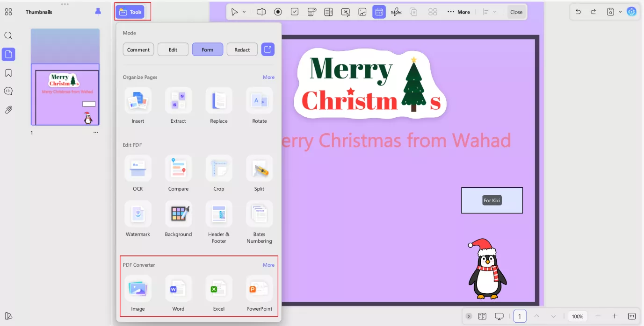
Task: Select the radio button form tool
Action: coord(278,12)
